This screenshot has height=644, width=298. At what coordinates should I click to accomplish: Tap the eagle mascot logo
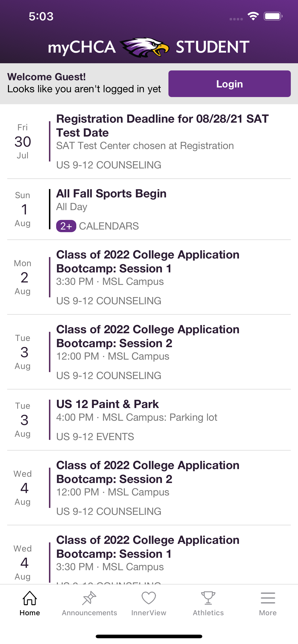(x=145, y=47)
